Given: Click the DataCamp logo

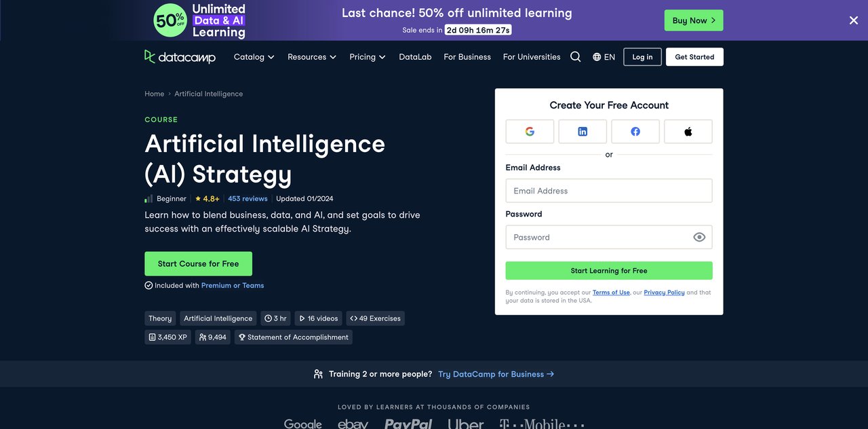Looking at the screenshot, I should (x=180, y=57).
